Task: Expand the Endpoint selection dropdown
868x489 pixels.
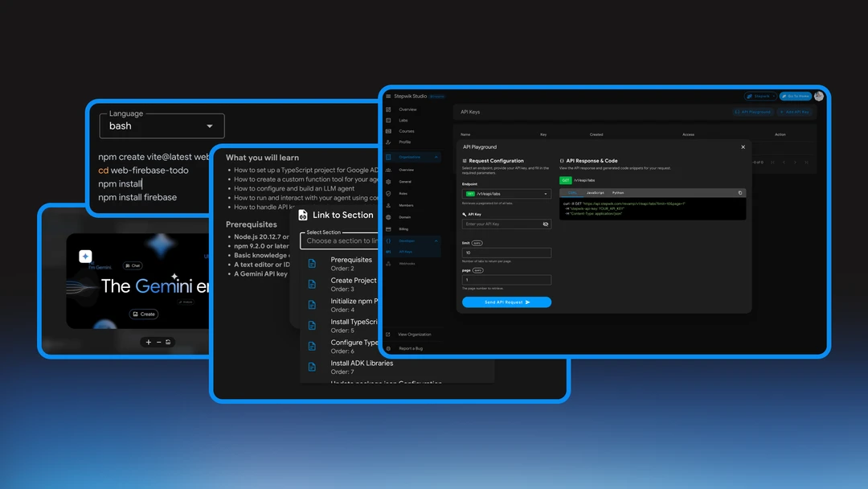Action: [x=546, y=194]
